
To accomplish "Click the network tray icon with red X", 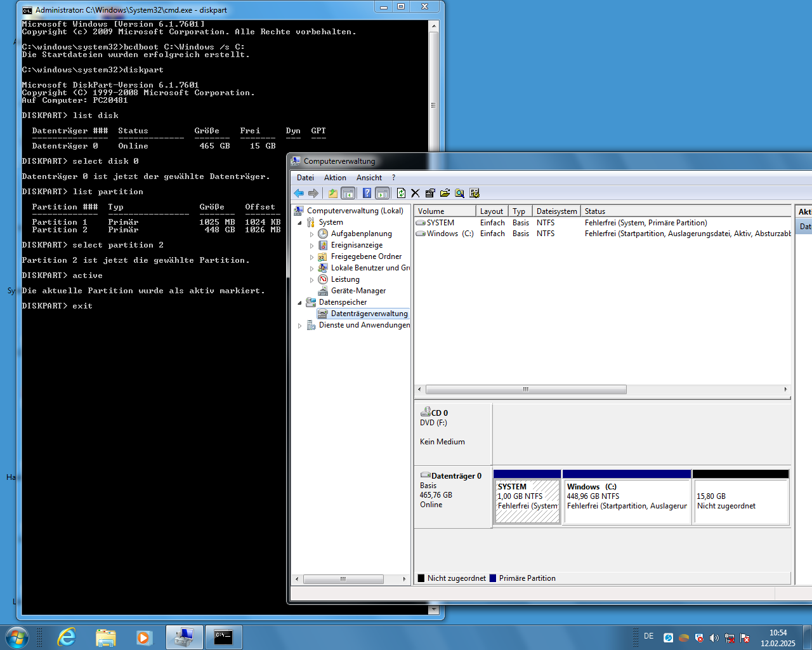I will tap(730, 638).
